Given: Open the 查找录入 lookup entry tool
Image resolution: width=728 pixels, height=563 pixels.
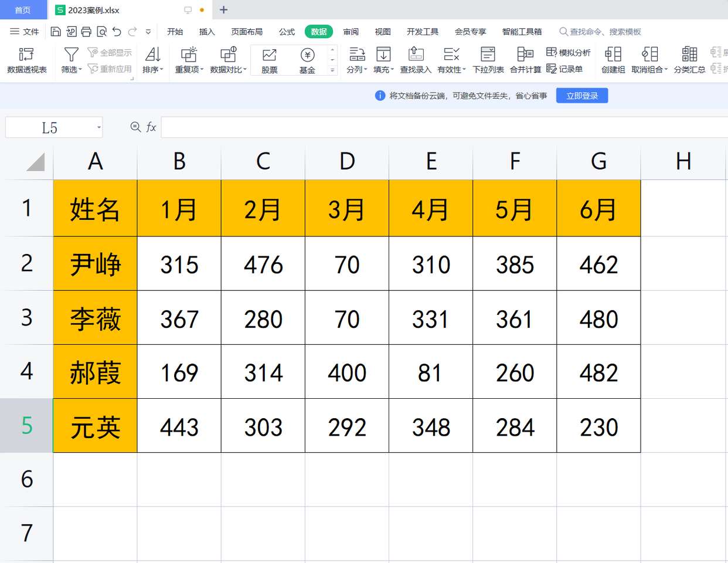Looking at the screenshot, I should click(x=416, y=60).
